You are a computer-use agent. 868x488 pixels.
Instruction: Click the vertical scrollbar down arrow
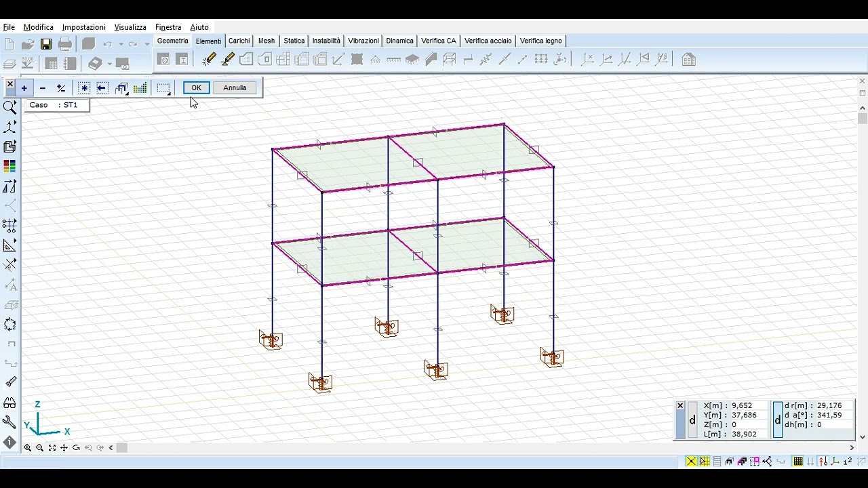pos(863,436)
